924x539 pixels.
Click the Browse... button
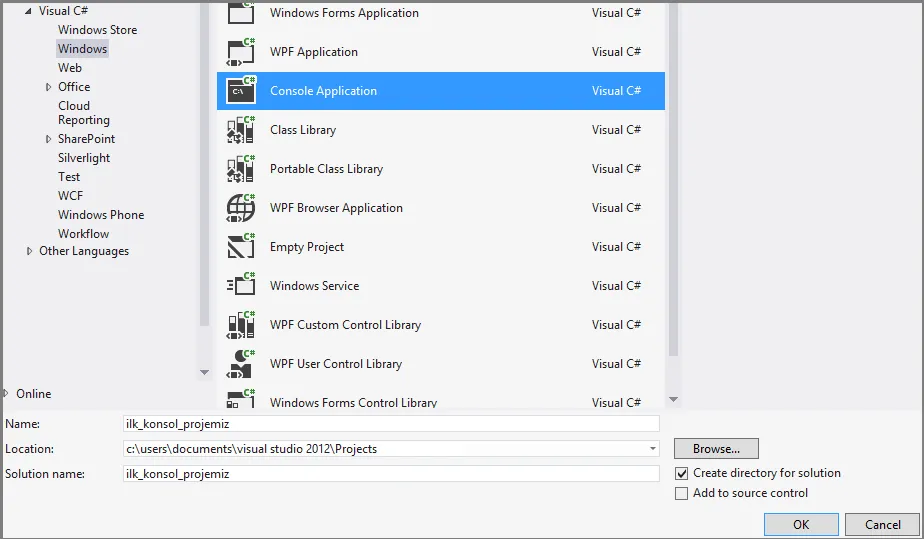click(715, 449)
